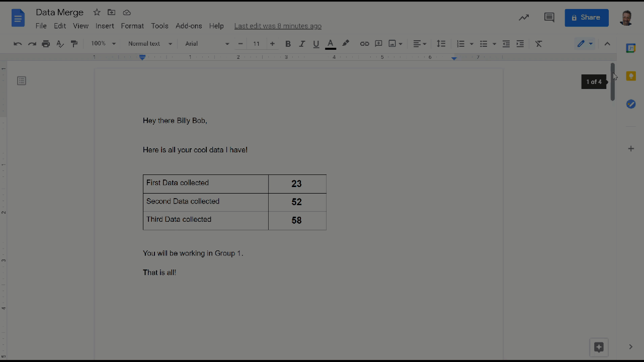Open the Tools menu
644x362 pixels.
pyautogui.click(x=159, y=26)
